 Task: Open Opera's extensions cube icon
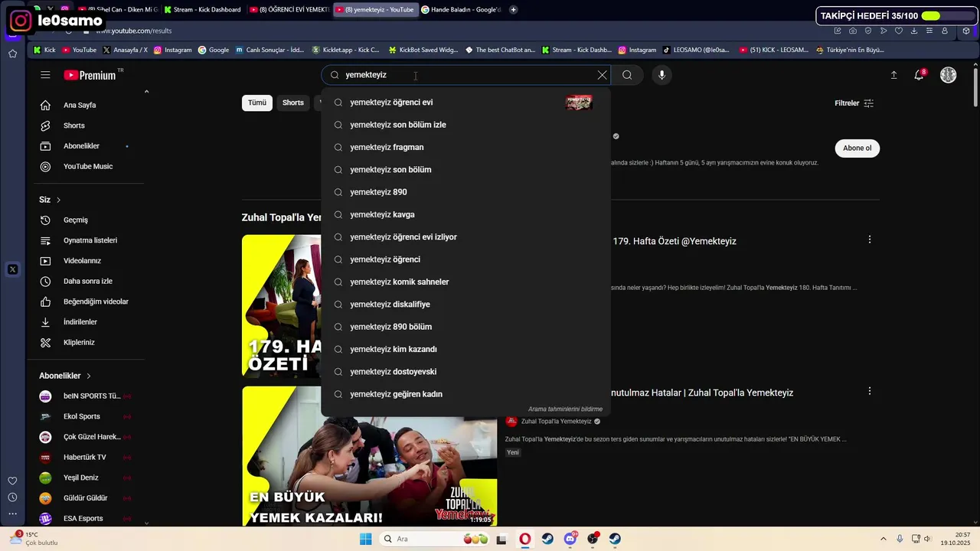pyautogui.click(x=966, y=31)
